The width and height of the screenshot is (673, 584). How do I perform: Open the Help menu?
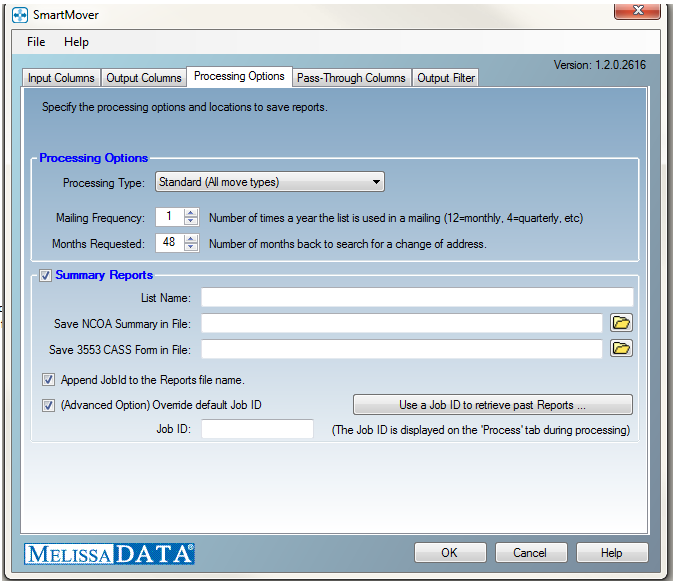76,42
